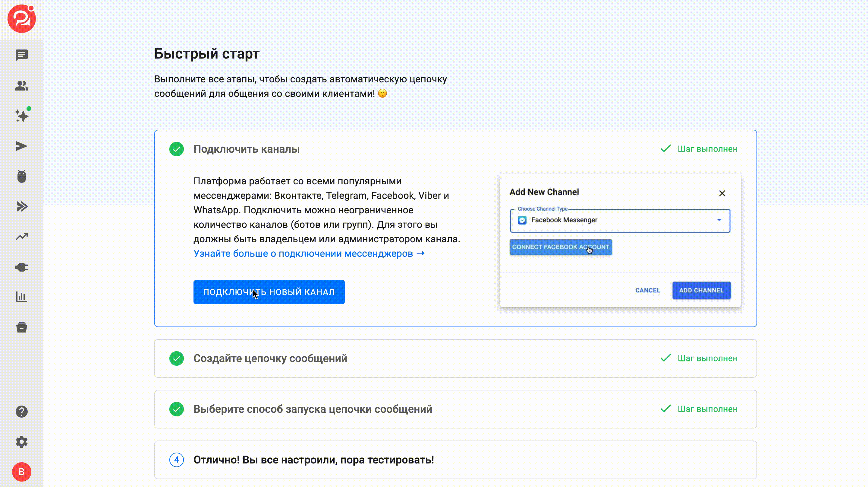The height and width of the screenshot is (487, 868).
Task: Click the red logo at top-left
Action: click(x=22, y=18)
